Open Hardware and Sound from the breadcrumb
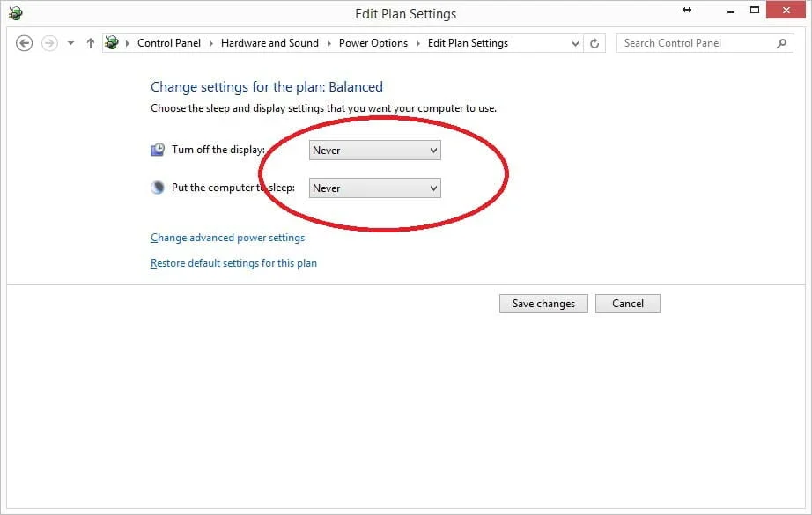The height and width of the screenshot is (515, 812). tap(269, 42)
